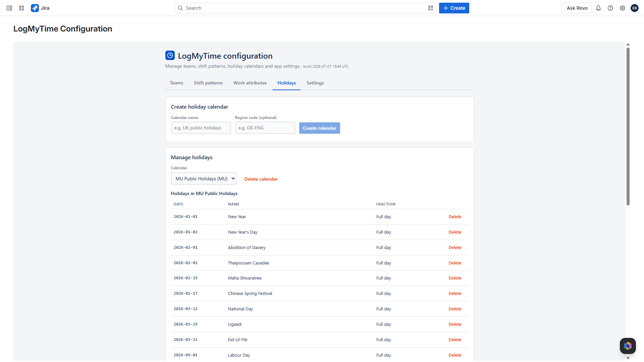Viewport: 644px width, 362px height.
Task: Click the DATE column header
Action: tap(178, 204)
